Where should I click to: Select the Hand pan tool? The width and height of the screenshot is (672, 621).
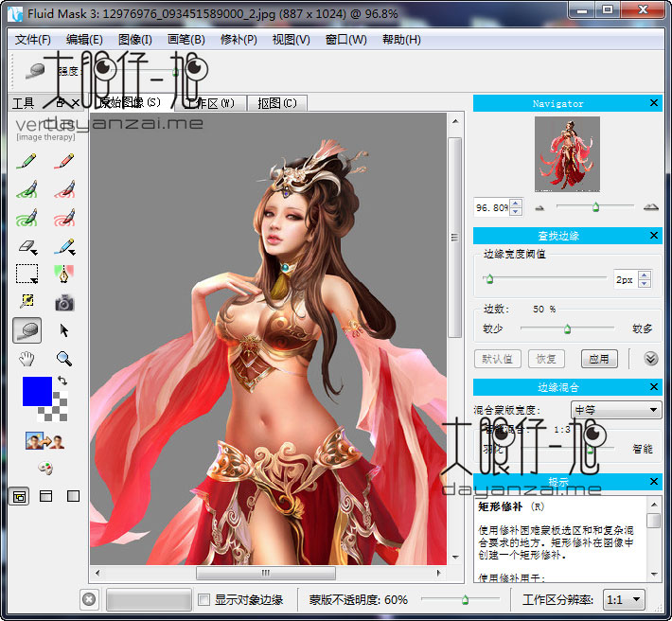[27, 358]
